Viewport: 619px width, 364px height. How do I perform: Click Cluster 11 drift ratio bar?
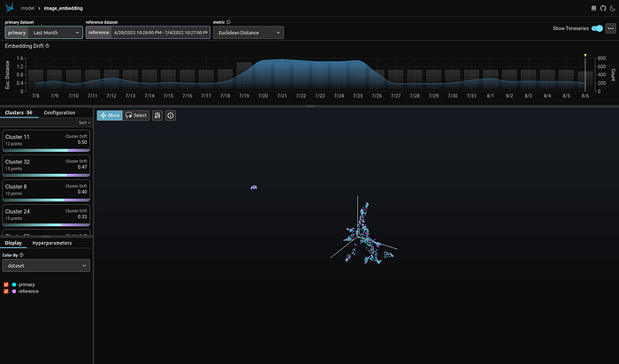pyautogui.click(x=46, y=150)
